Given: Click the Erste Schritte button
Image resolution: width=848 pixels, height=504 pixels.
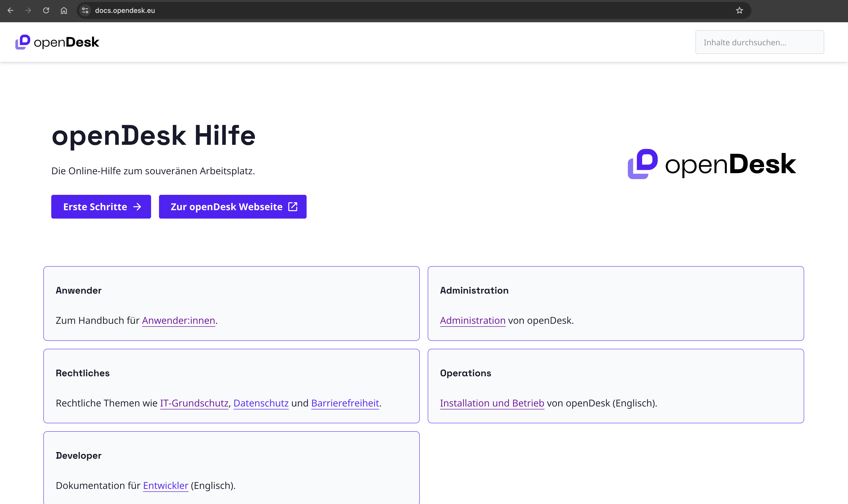Looking at the screenshot, I should [101, 206].
